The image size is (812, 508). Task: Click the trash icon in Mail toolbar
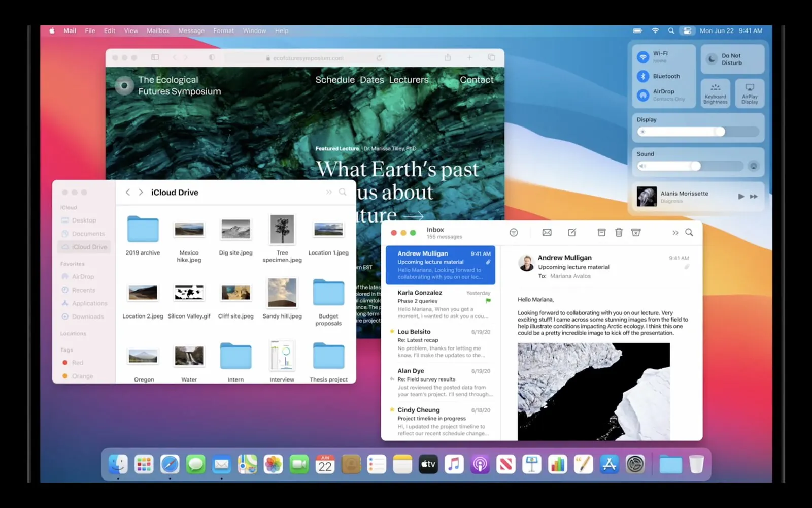pos(619,233)
